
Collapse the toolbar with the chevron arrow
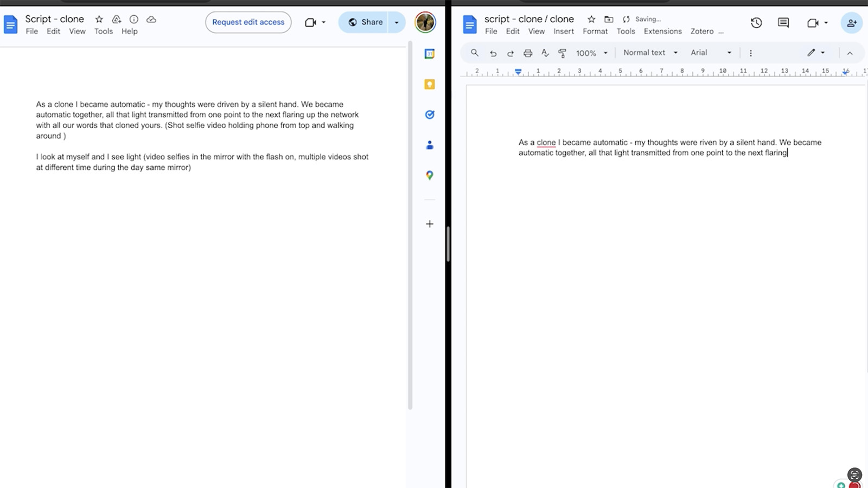(850, 53)
